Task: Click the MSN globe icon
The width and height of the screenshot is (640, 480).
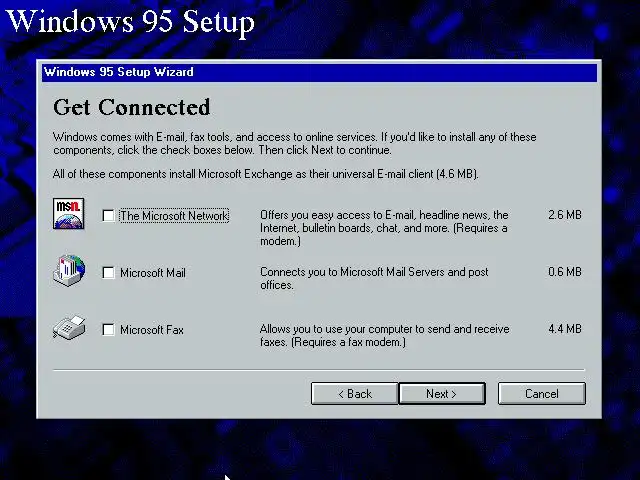Action: tap(69, 213)
